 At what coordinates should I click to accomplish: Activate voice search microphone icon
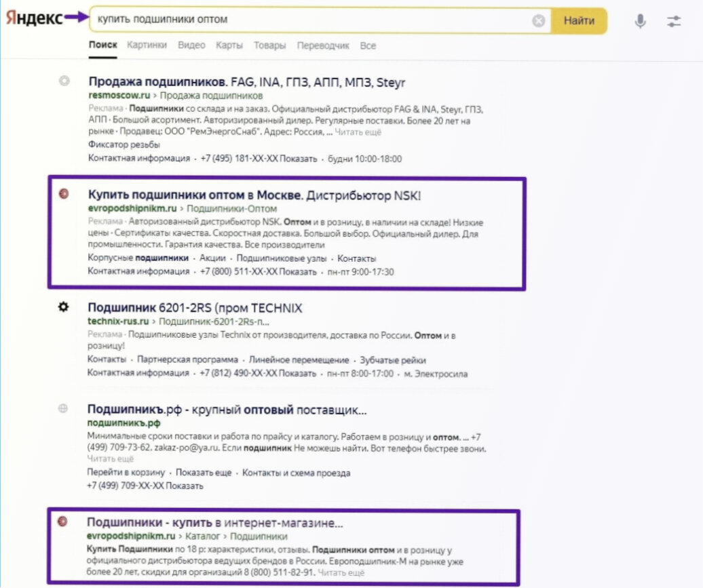pyautogui.click(x=641, y=20)
